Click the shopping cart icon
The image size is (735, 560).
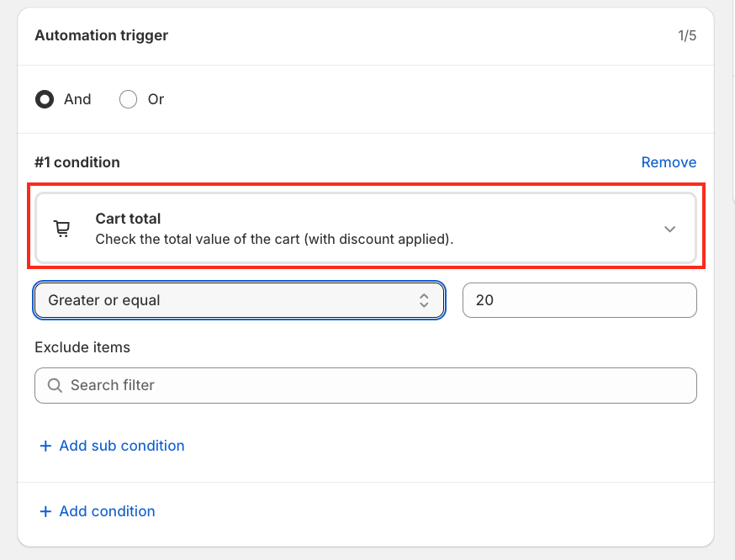tap(61, 229)
